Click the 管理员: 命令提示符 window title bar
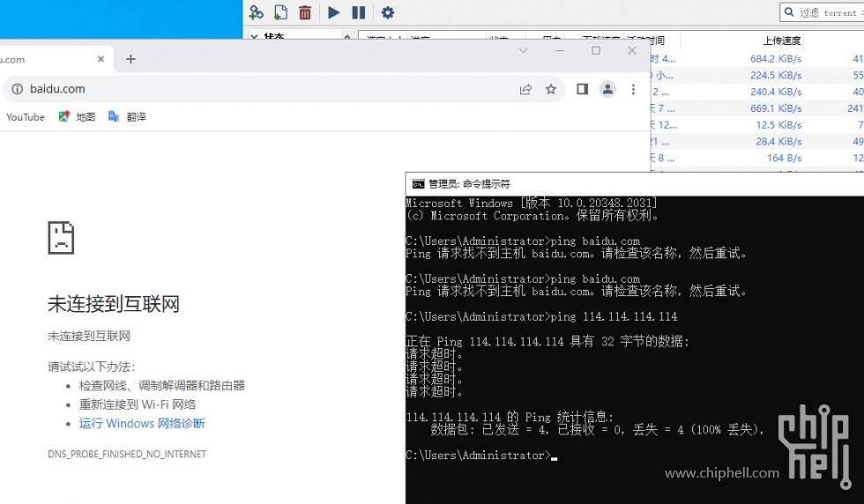The width and height of the screenshot is (864, 504). click(x=635, y=184)
